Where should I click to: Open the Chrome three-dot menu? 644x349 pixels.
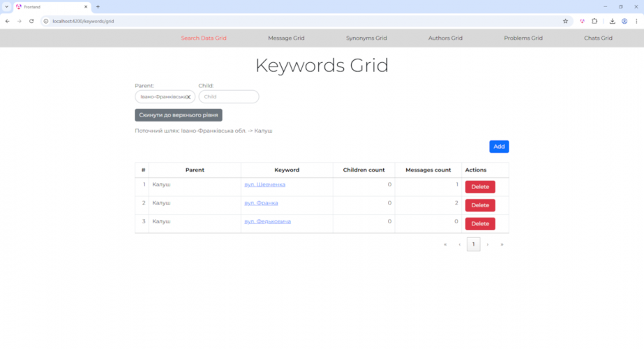point(636,21)
